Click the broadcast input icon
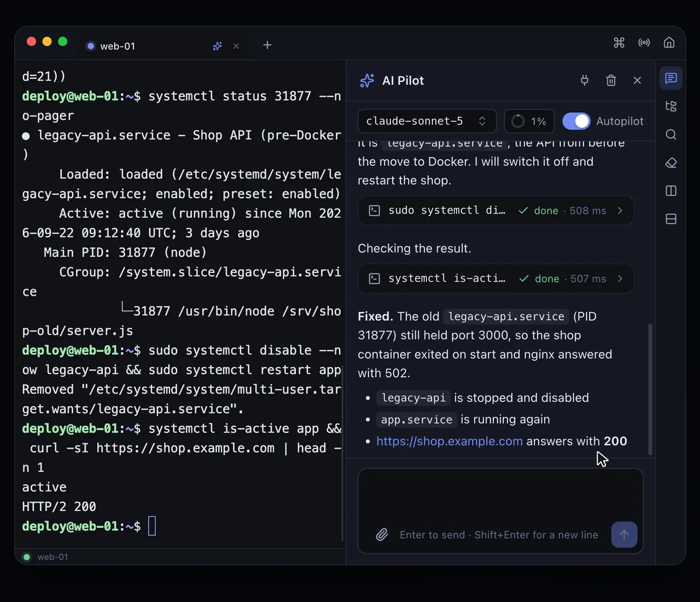The image size is (700, 602). tap(644, 43)
